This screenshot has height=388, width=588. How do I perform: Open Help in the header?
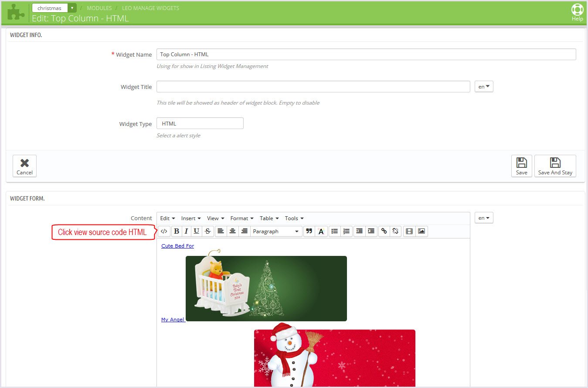click(577, 13)
